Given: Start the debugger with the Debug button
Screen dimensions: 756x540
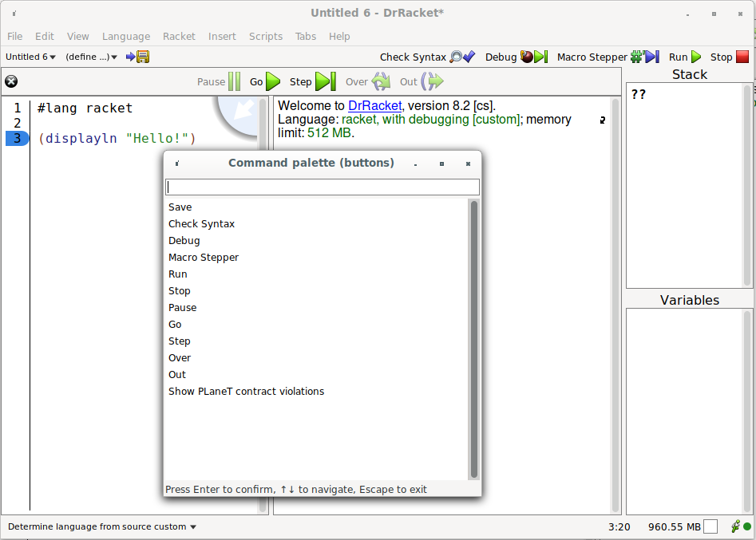Looking at the screenshot, I should [517, 57].
